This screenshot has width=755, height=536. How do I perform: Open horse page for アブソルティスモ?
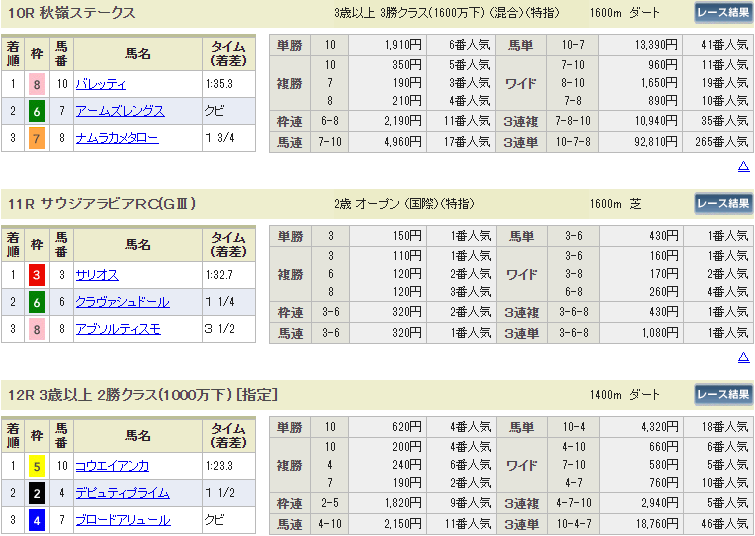point(118,329)
